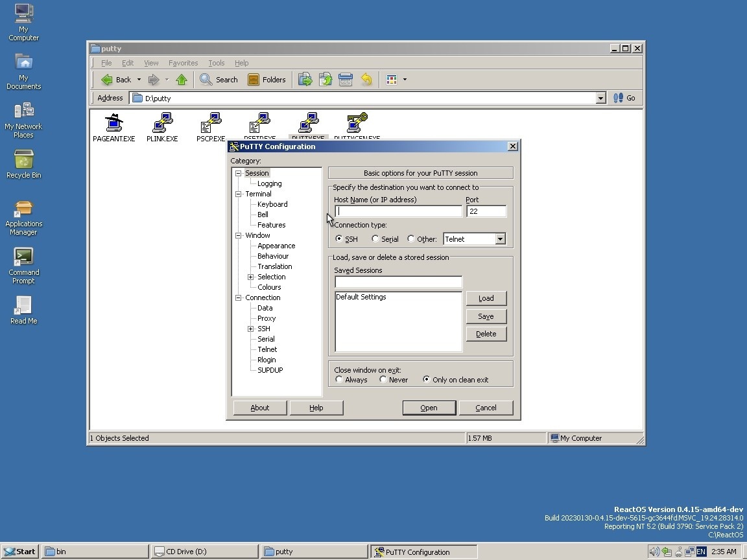Collapse the Terminal tree node
The image size is (747, 560).
click(239, 194)
